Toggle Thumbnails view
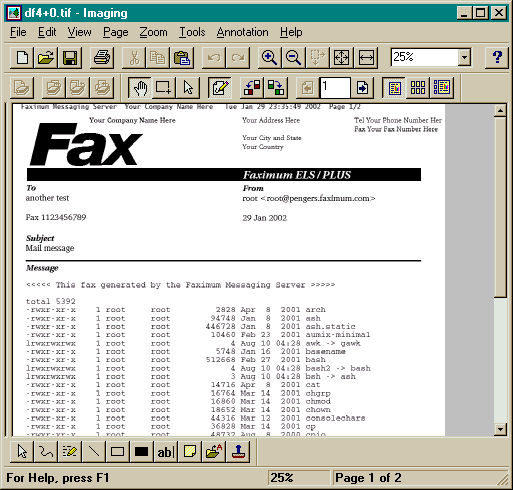 coord(418,88)
